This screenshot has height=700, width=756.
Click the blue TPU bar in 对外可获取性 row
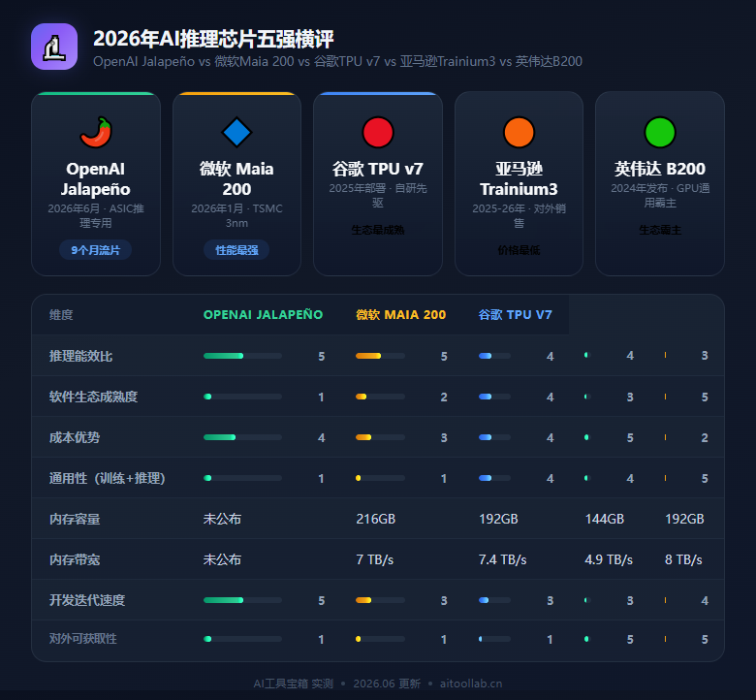tap(480, 639)
